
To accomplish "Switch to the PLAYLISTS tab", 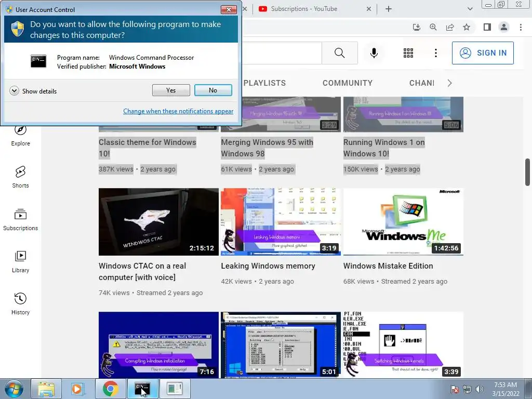I will tap(264, 83).
